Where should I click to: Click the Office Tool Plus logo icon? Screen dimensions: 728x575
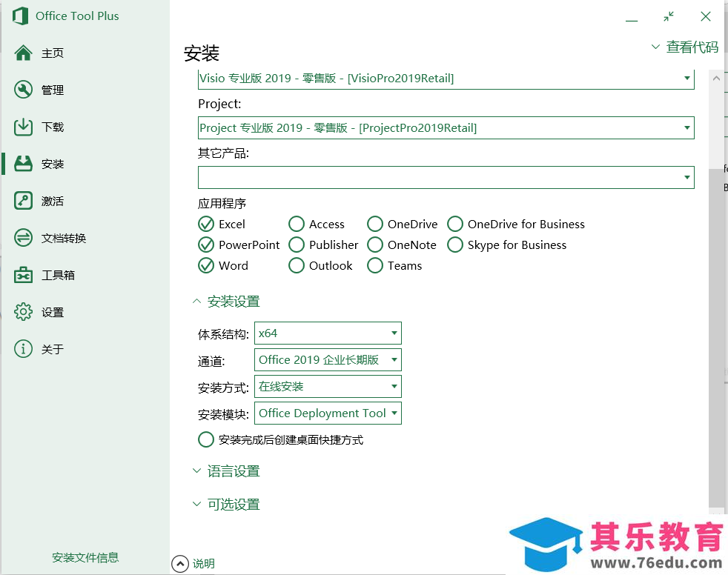[x=20, y=16]
